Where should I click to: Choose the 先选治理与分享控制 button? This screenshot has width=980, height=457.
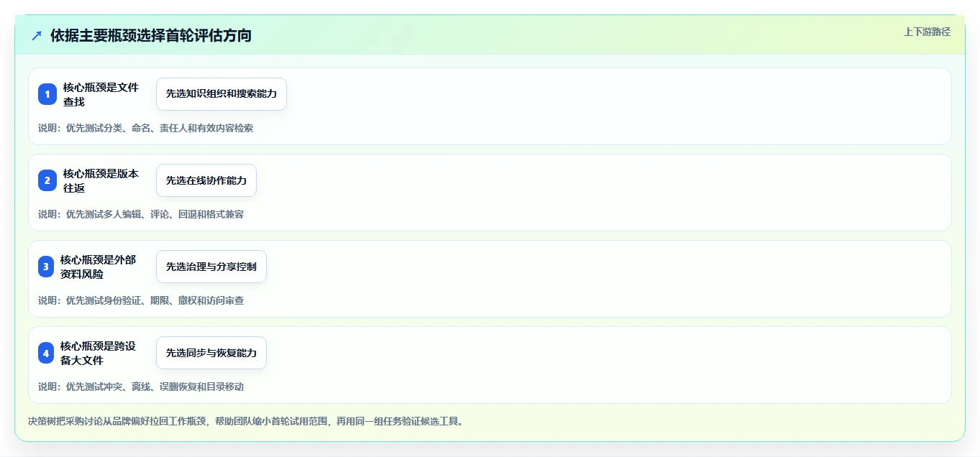click(x=211, y=267)
